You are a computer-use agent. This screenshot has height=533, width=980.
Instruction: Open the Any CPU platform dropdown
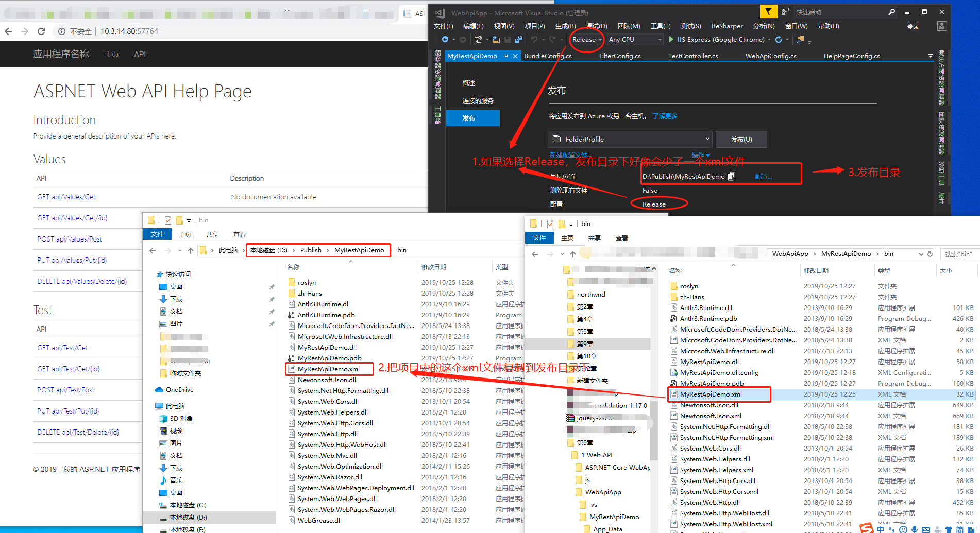(x=635, y=39)
